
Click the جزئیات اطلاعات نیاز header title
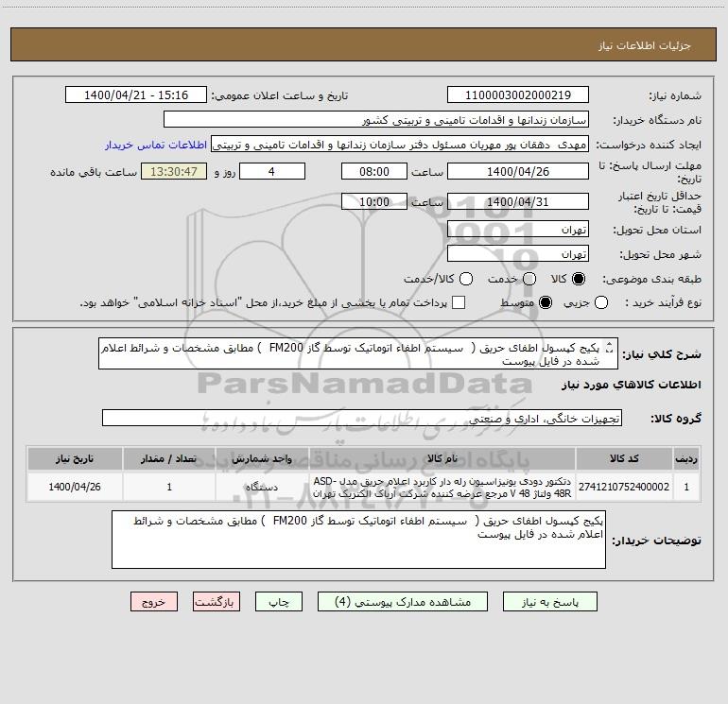(x=644, y=45)
